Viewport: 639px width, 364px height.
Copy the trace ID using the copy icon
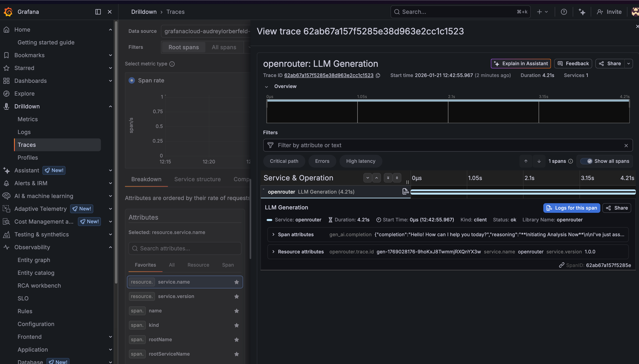[x=378, y=75]
